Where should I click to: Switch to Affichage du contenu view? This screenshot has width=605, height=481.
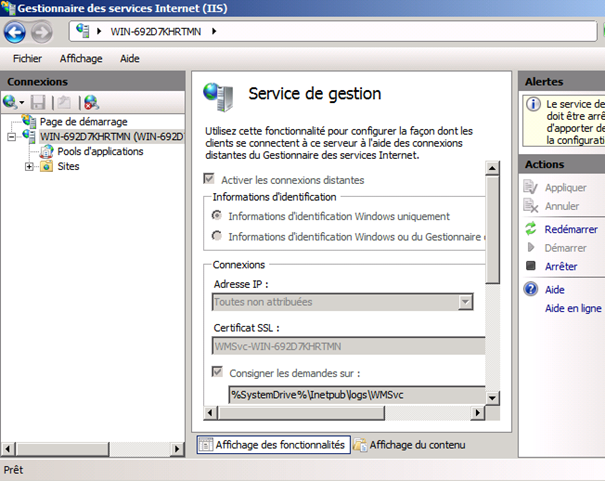tap(415, 445)
